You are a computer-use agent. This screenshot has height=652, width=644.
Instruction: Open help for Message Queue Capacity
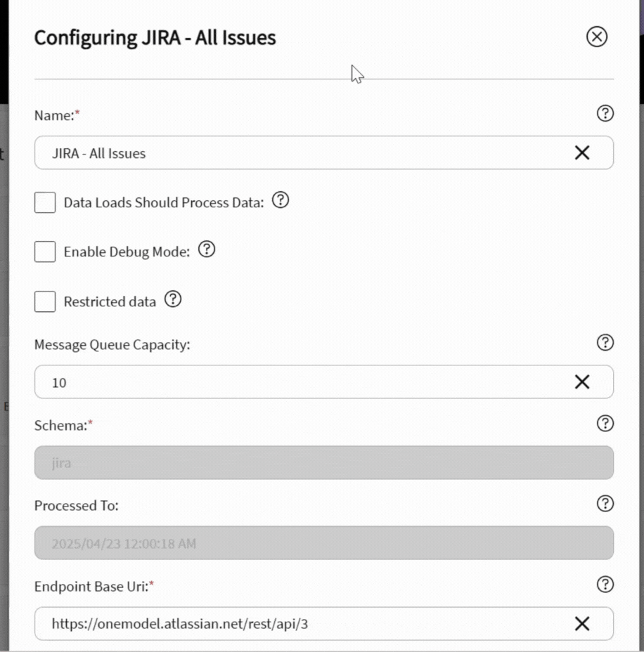coord(605,342)
